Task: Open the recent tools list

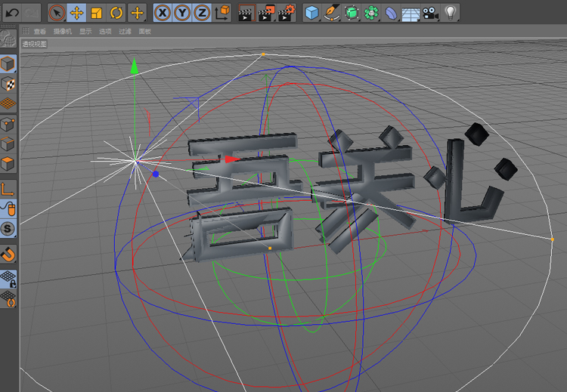Action: [137, 14]
